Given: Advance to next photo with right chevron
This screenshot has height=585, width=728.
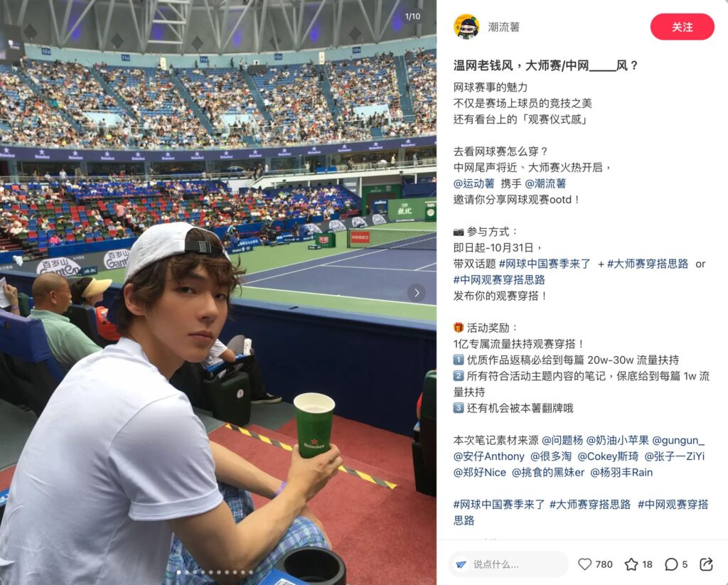Looking at the screenshot, I should [417, 293].
